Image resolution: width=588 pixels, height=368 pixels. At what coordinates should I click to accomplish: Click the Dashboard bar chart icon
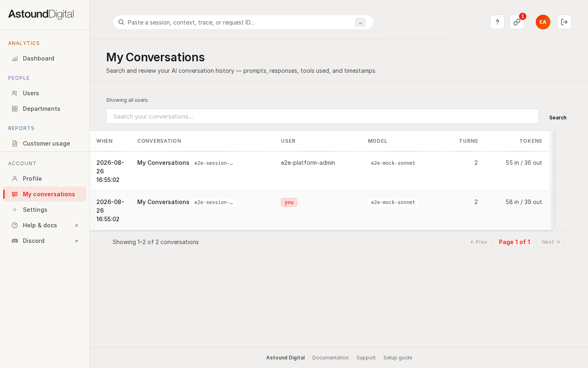point(15,58)
